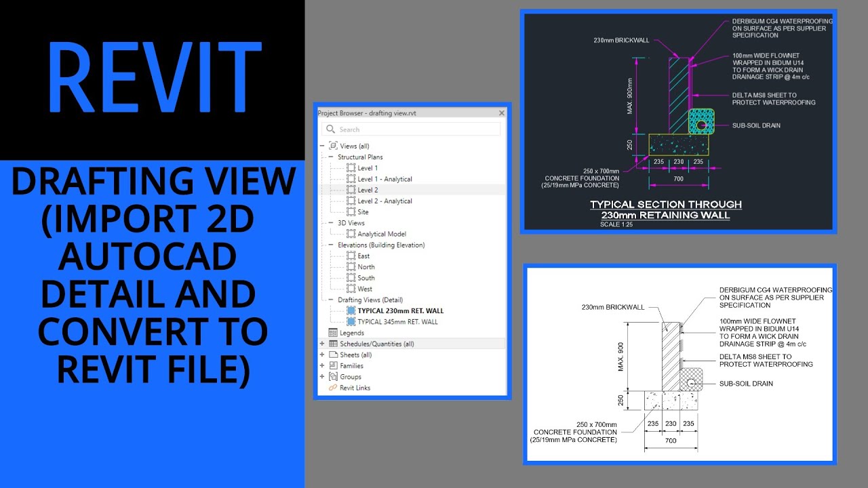Click the Sheets (all) icon
Image resolution: width=868 pixels, height=488 pixels.
(333, 354)
